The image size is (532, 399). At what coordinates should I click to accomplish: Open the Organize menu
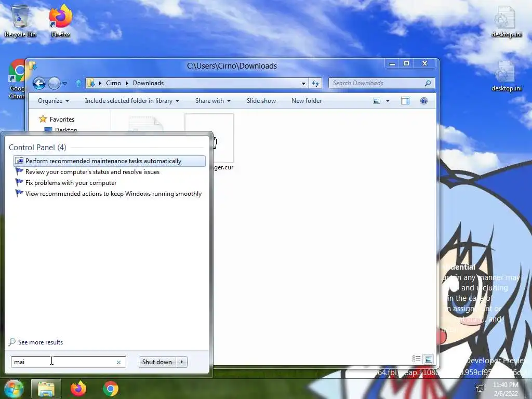click(x=54, y=101)
